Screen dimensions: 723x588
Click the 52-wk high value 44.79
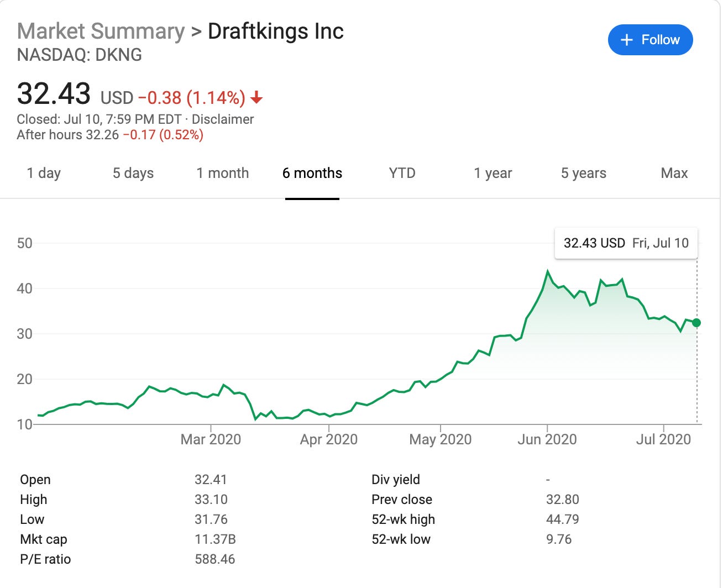[x=563, y=519]
